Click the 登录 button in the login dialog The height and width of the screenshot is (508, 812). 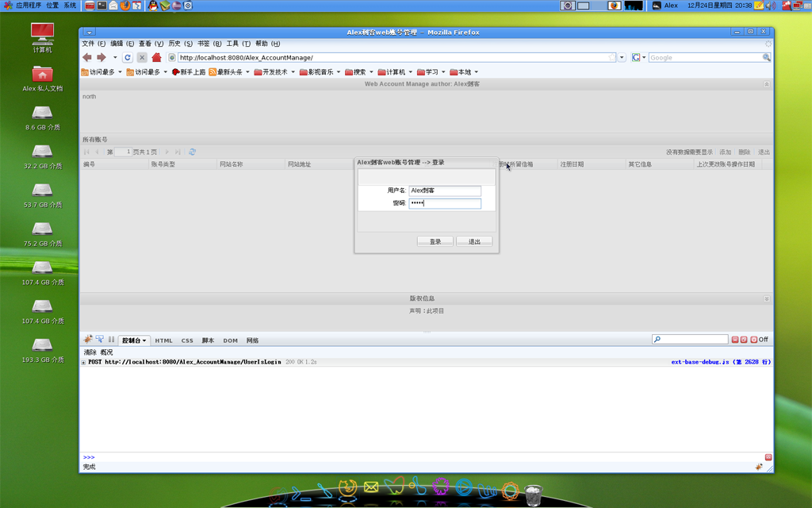[435, 241]
